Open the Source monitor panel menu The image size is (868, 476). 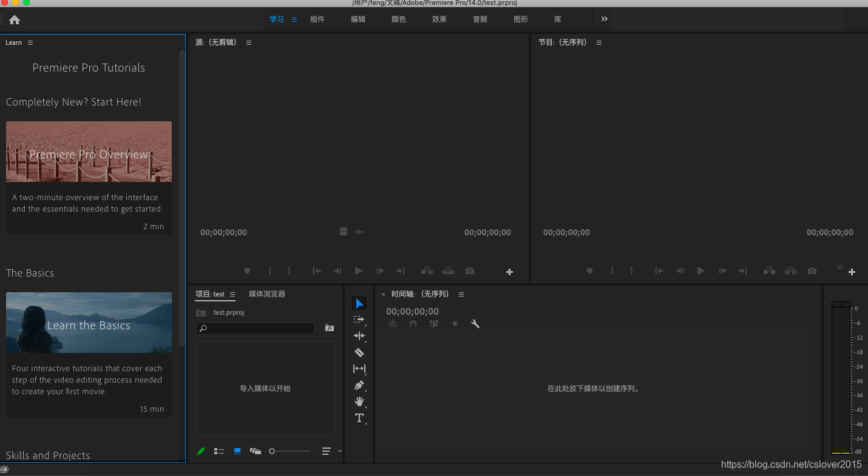[249, 42]
